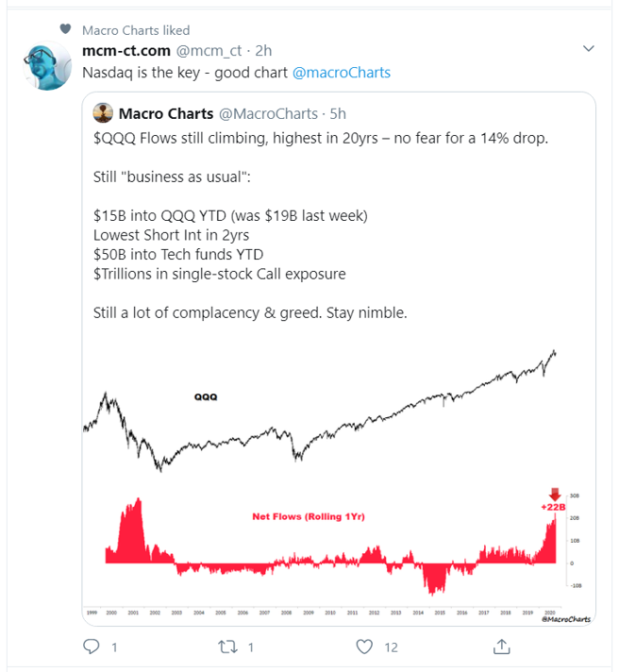Image resolution: width=619 pixels, height=672 pixels.
Task: Click the 5h quoted tweet timestamp
Action: [338, 115]
